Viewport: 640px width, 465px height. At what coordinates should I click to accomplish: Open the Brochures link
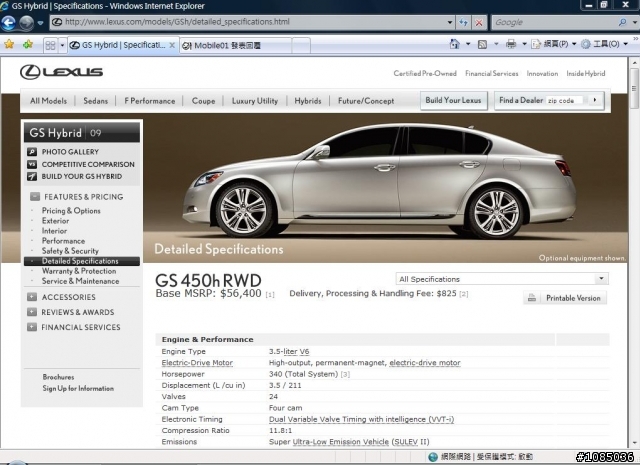(58, 377)
